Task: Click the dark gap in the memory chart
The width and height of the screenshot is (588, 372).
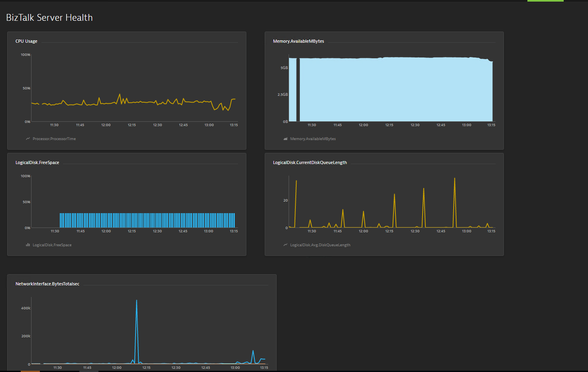Action: coord(298,90)
